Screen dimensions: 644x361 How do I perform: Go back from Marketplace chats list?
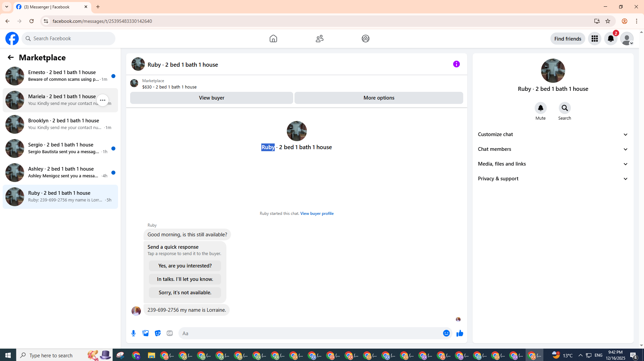click(11, 57)
